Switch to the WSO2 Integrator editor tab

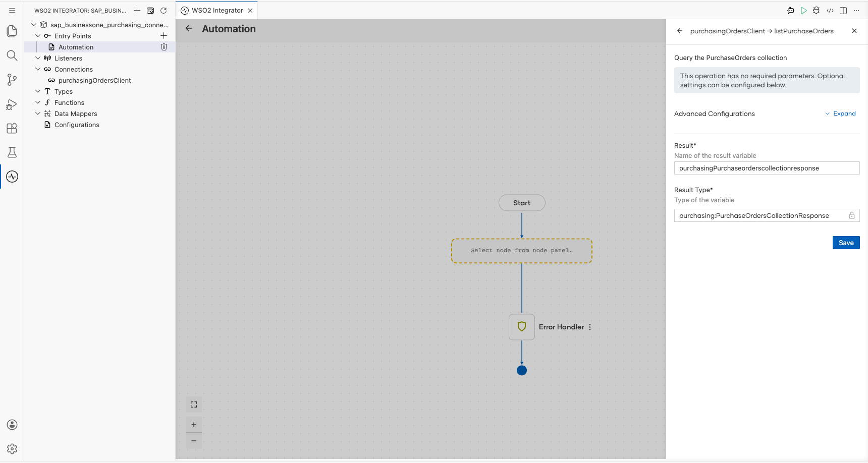point(217,11)
